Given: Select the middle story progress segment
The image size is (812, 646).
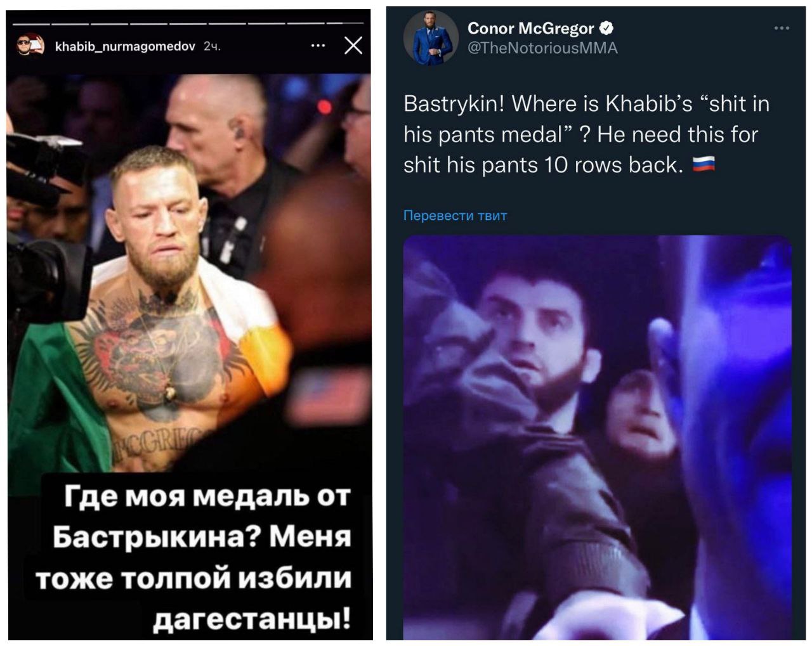Looking at the screenshot, I should (x=188, y=24).
